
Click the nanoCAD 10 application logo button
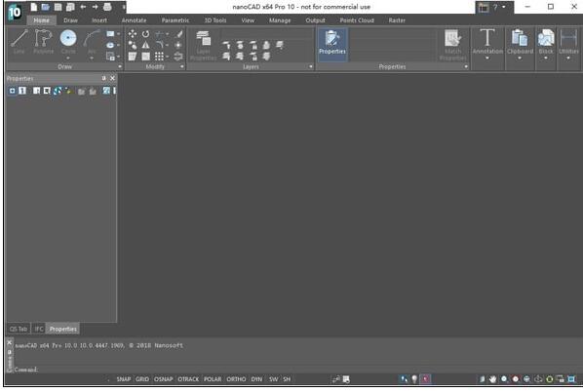pos(15,12)
